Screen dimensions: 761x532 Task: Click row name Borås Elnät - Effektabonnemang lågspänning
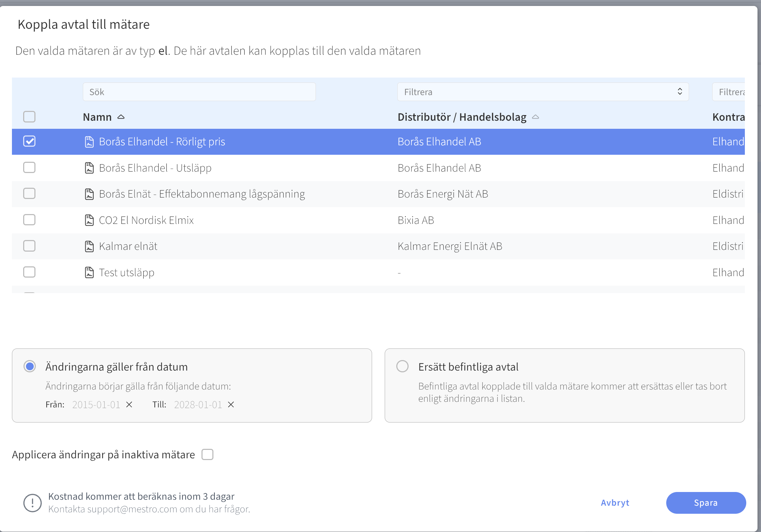coord(202,194)
